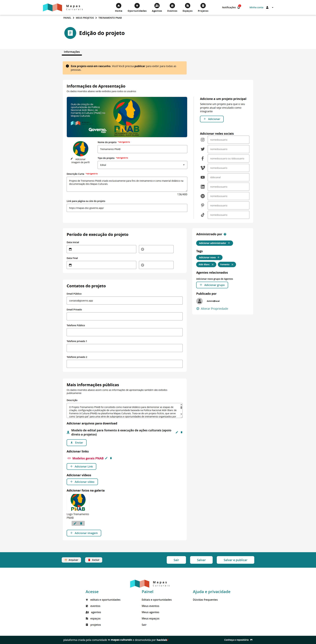Screen dimensions: 316x644
Task: Open the notifications bell icon
Action: click(239, 8)
